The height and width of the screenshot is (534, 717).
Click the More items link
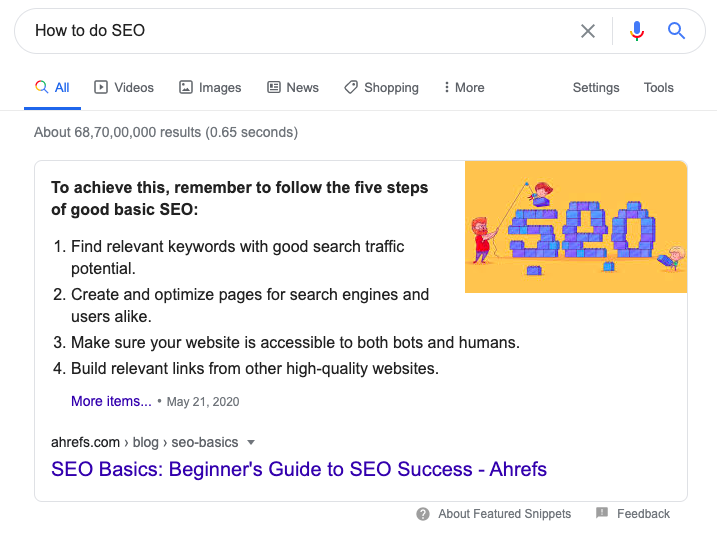coord(111,401)
